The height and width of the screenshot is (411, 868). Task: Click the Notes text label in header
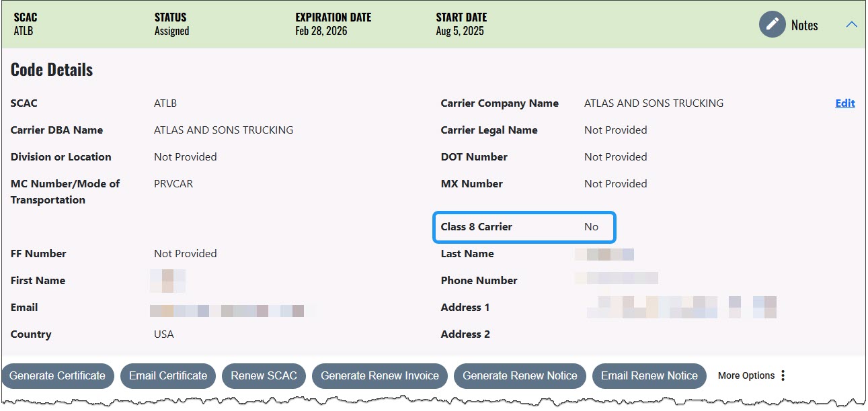(x=804, y=26)
